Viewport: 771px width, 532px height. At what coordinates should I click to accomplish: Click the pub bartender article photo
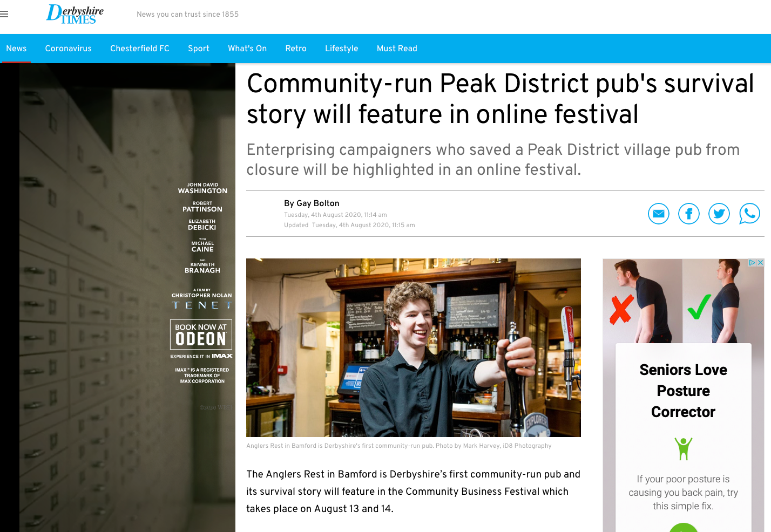[x=414, y=347]
